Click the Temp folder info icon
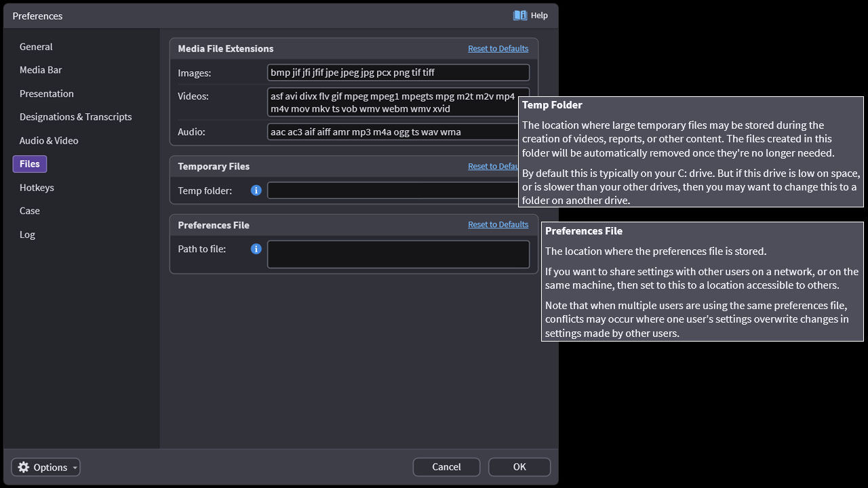868x488 pixels. pos(256,190)
